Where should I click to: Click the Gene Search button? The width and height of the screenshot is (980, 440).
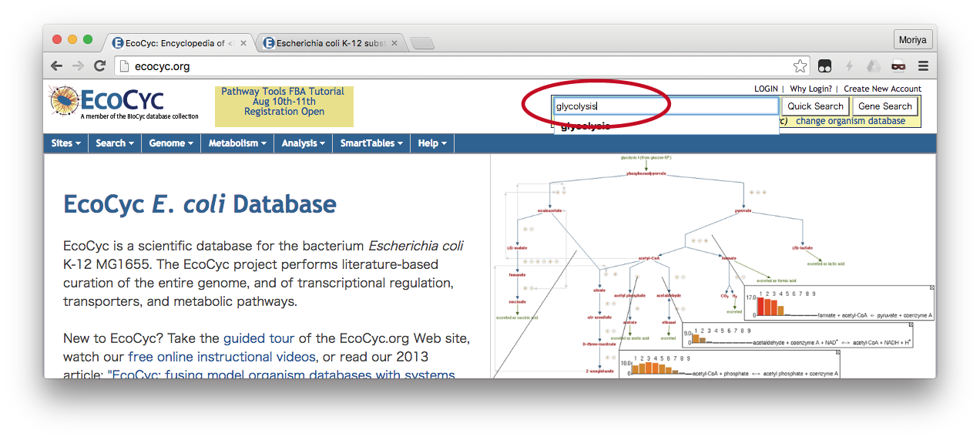(884, 106)
